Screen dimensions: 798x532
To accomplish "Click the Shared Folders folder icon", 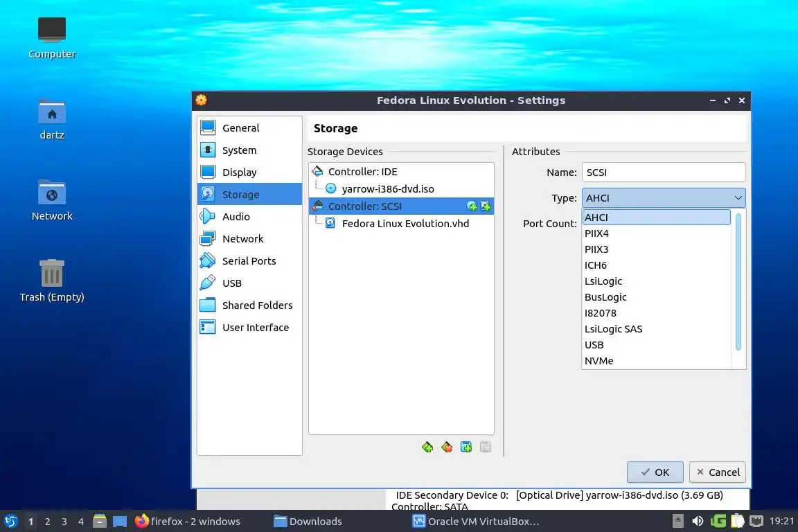I will tap(208, 305).
